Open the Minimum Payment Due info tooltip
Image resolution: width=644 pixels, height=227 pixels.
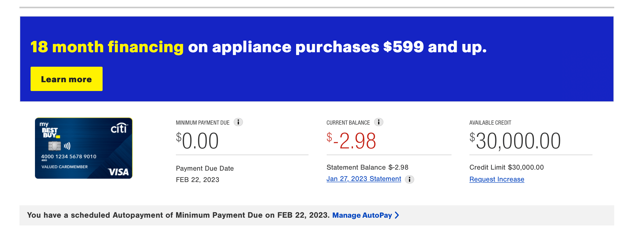239,123
